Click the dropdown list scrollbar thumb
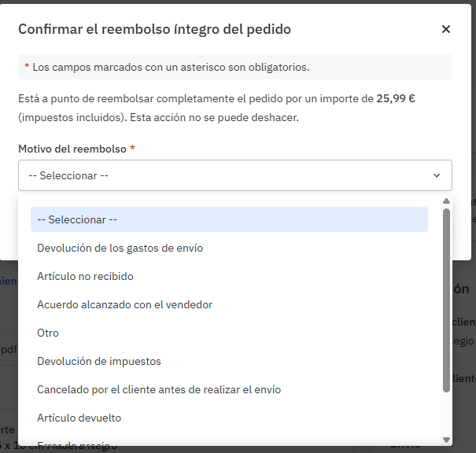 click(x=447, y=299)
